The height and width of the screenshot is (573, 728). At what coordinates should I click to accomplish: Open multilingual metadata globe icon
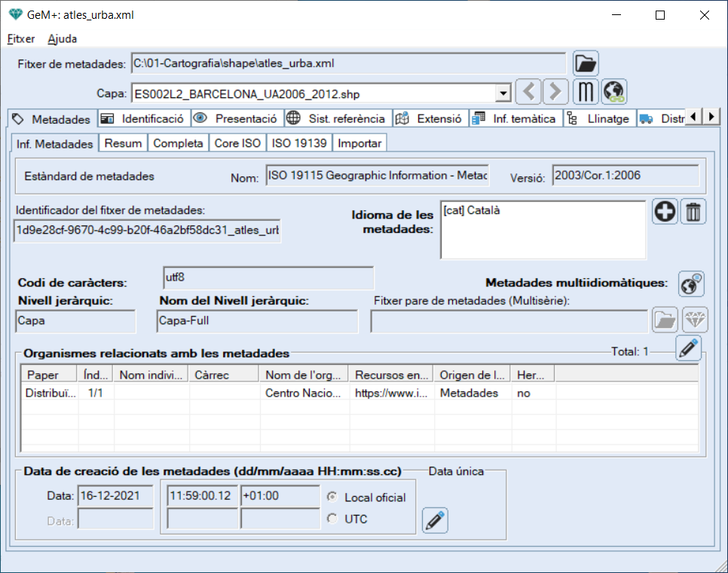click(x=691, y=283)
